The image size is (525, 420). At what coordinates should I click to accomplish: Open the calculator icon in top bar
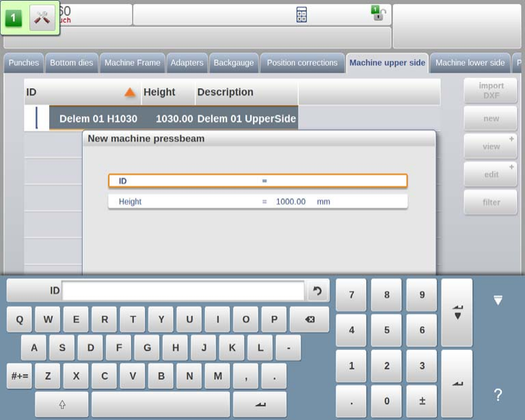click(301, 15)
